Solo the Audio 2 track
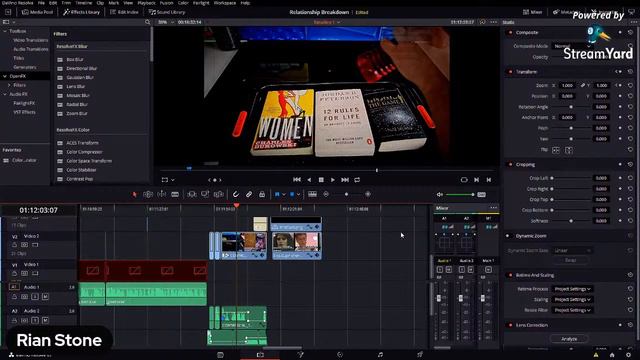640x360 pixels. [x=35, y=320]
